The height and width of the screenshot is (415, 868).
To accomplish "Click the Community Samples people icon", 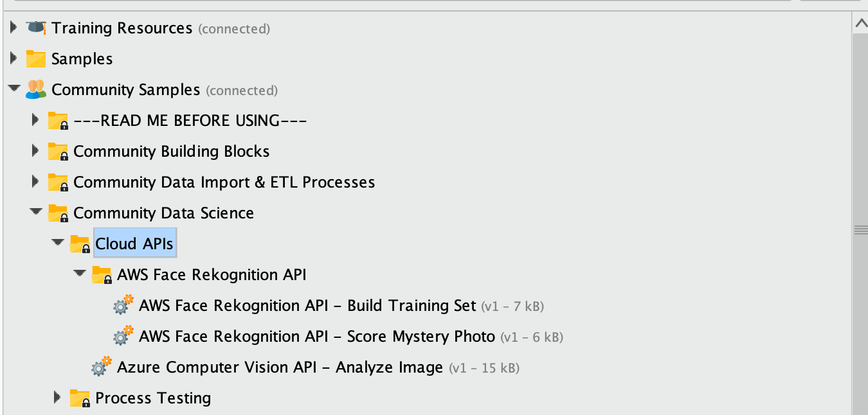I will tap(36, 89).
